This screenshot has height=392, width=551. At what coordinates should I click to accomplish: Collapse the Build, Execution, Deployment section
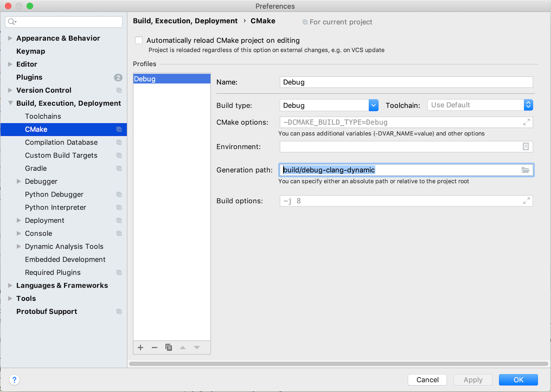tap(10, 103)
